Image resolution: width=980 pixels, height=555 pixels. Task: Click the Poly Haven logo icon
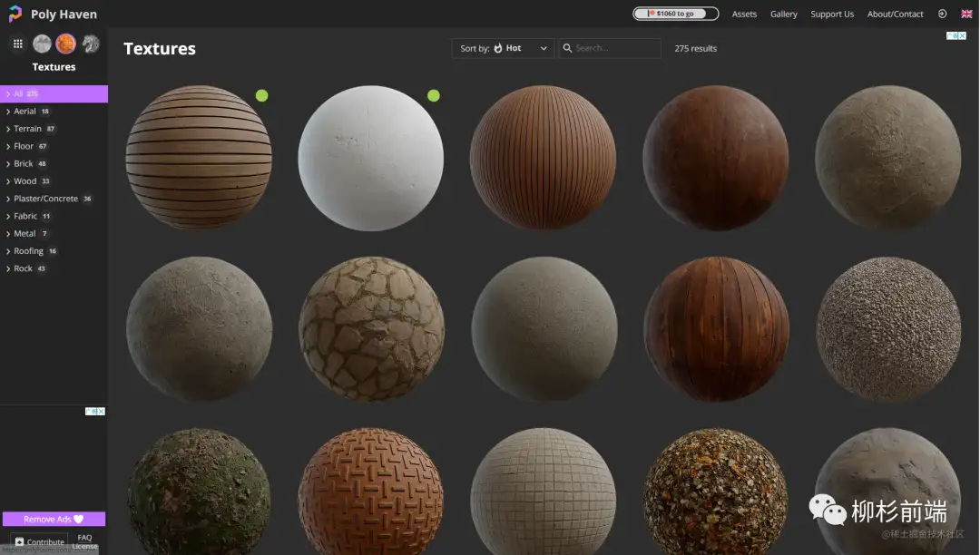pyautogui.click(x=15, y=14)
